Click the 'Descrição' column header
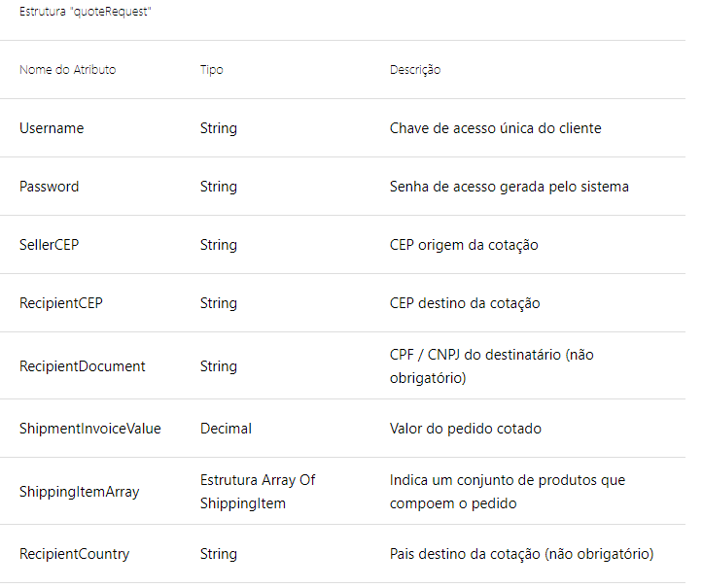Image resolution: width=703 pixels, height=588 pixels. 415,70
